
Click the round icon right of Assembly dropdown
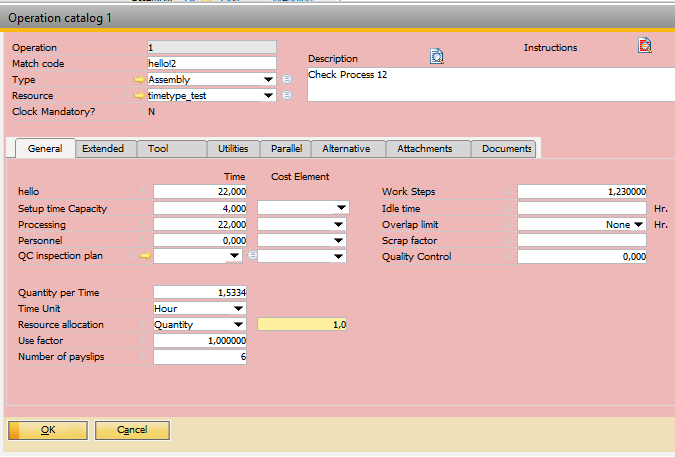(287, 80)
